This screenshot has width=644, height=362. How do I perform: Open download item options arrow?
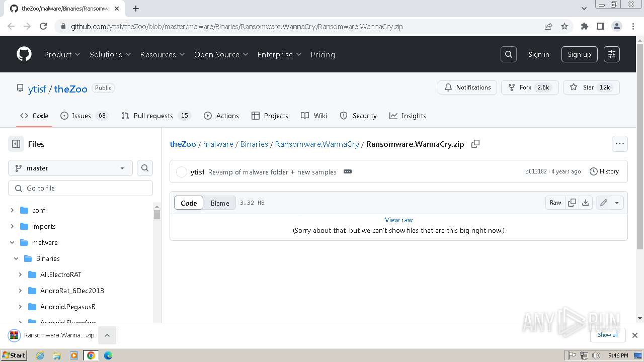coord(107,335)
